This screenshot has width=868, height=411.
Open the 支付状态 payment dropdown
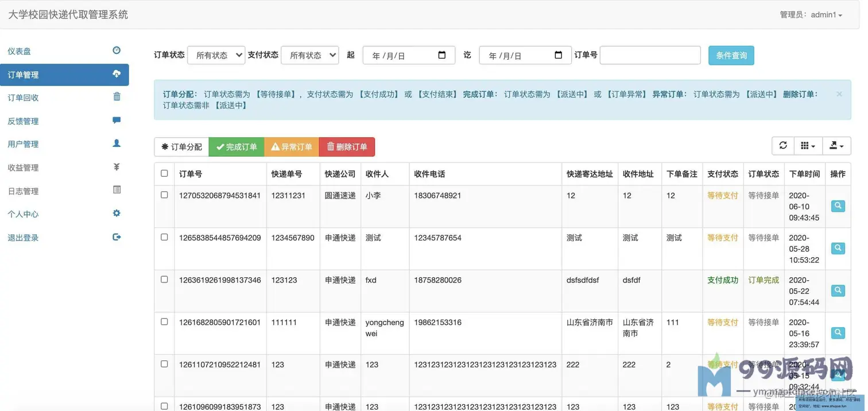pyautogui.click(x=310, y=55)
